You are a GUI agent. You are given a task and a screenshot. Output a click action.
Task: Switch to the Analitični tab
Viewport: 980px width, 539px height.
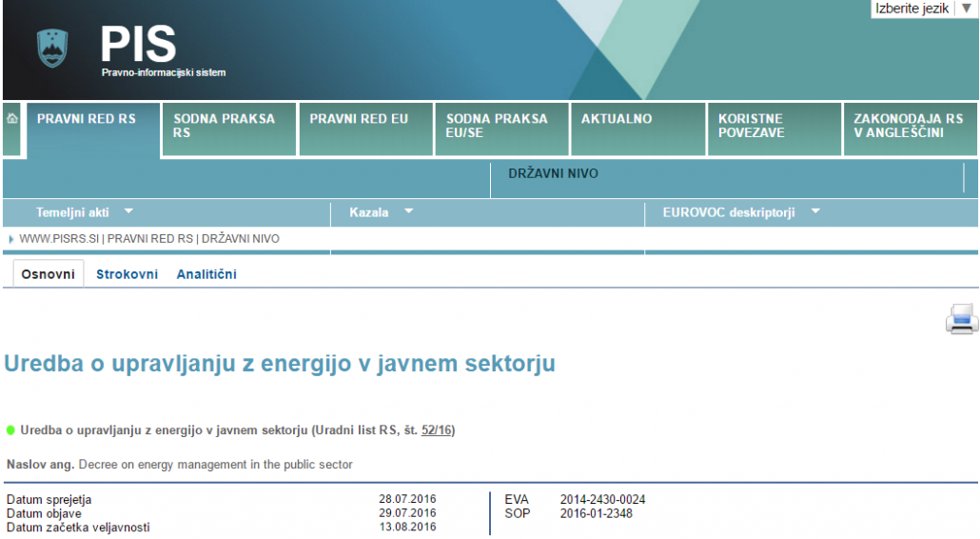click(206, 274)
